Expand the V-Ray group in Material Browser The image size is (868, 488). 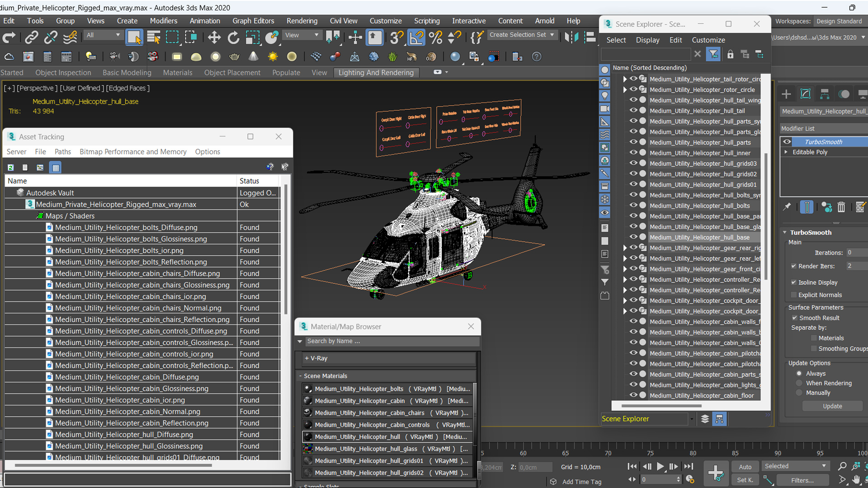pos(307,358)
